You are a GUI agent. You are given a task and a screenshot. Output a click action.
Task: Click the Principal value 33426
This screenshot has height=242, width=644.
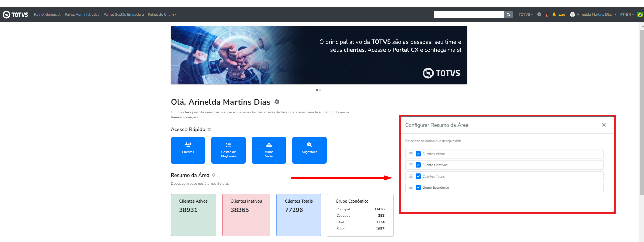click(379, 209)
